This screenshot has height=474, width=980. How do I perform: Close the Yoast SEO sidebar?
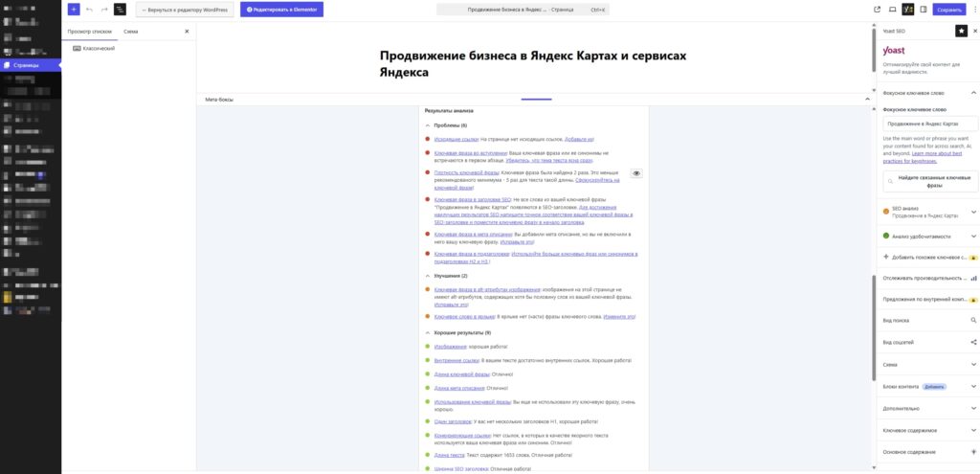[x=975, y=31]
